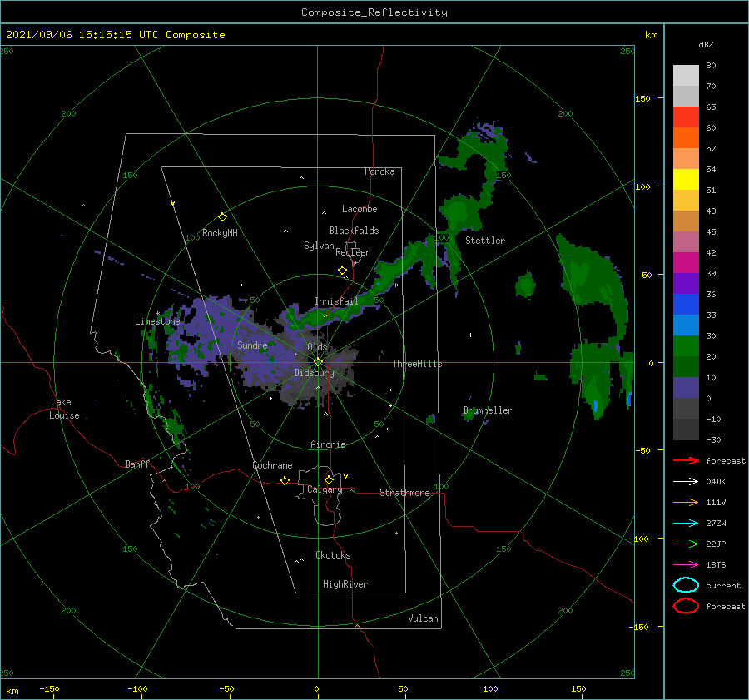Click the Okotoks town label

coord(333,555)
